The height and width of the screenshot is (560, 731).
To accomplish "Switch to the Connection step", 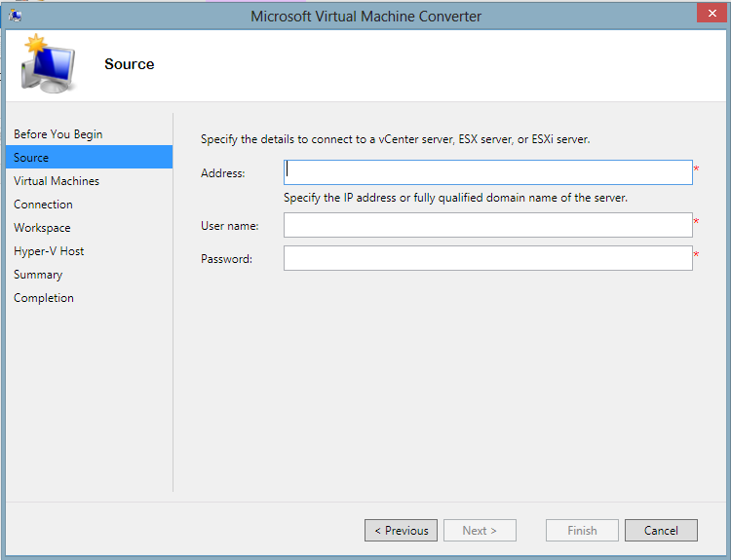I will point(43,205).
